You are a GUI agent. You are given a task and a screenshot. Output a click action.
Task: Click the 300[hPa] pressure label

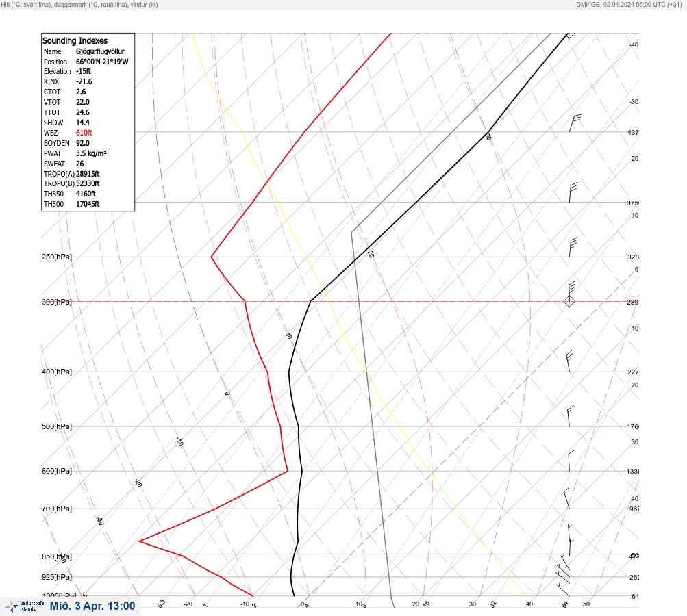coord(57,302)
